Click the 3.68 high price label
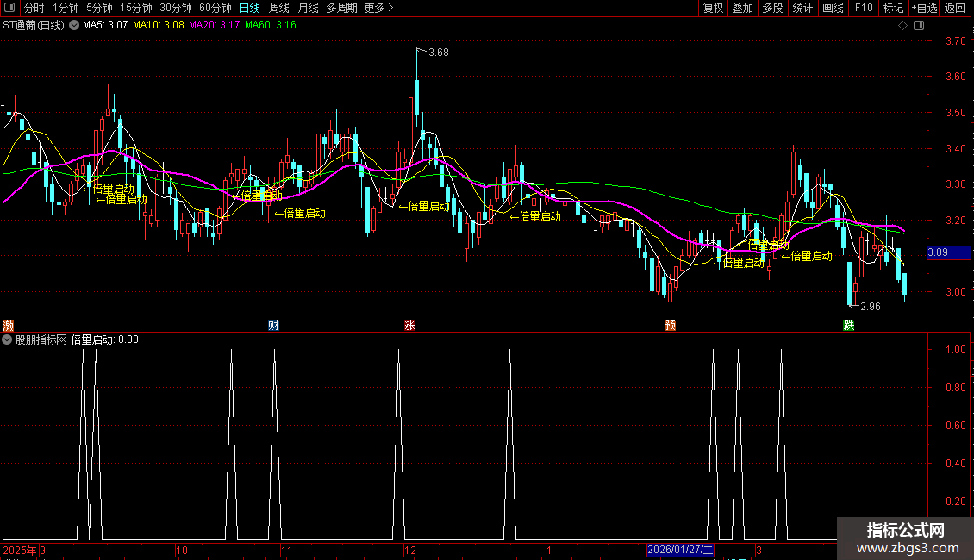This screenshot has width=974, height=560. (439, 53)
